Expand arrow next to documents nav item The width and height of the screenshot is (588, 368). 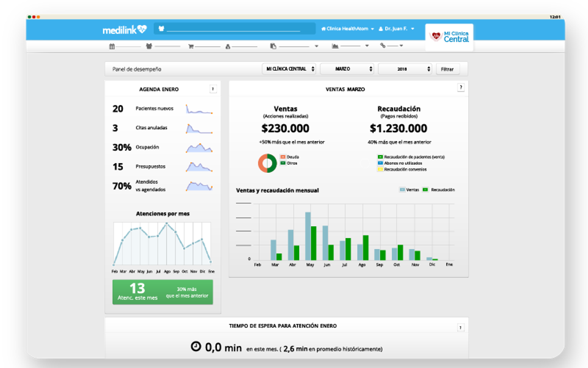click(316, 46)
